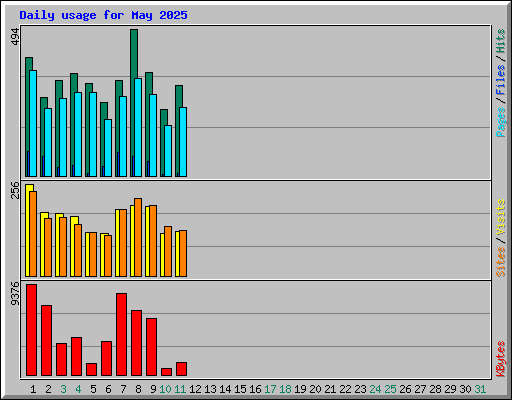The image size is (512, 400).
Task: Click the orange sites bar for day 2
Action: (48, 247)
